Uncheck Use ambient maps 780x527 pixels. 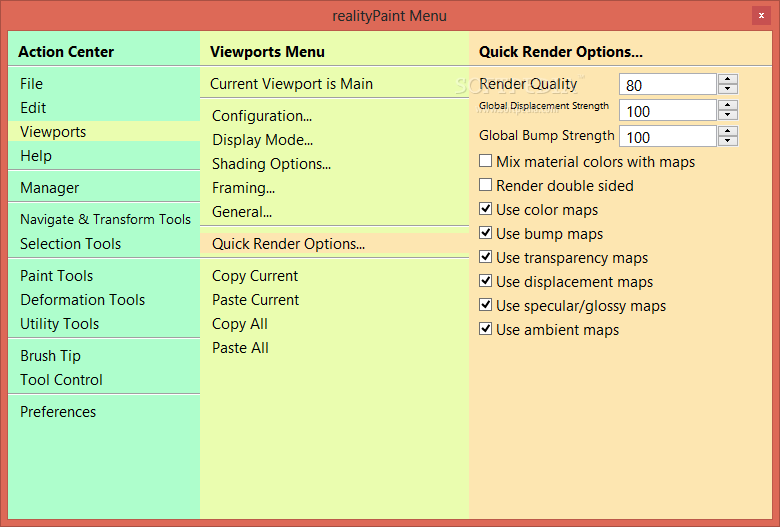(486, 329)
